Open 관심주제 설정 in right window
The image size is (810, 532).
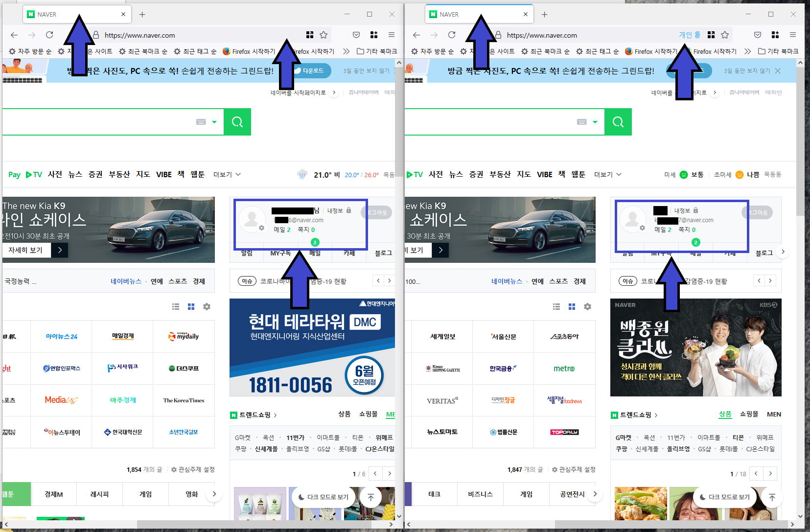574,469
